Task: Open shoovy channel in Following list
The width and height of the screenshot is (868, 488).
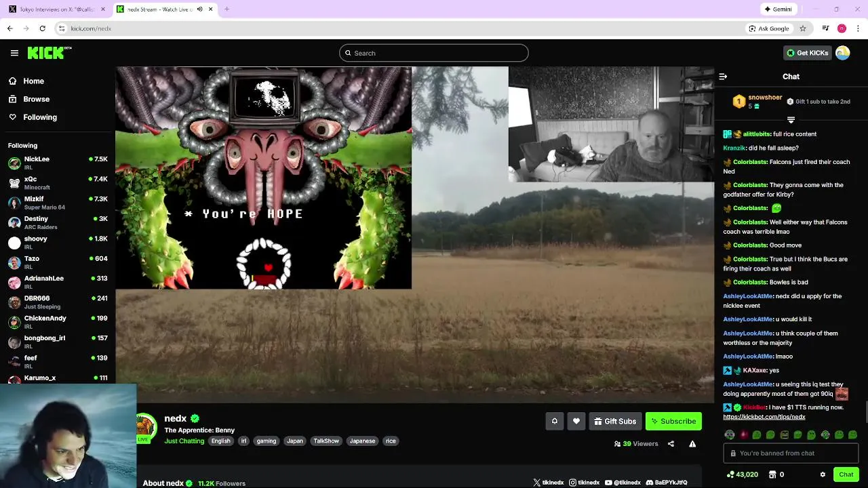Action: [x=58, y=243]
